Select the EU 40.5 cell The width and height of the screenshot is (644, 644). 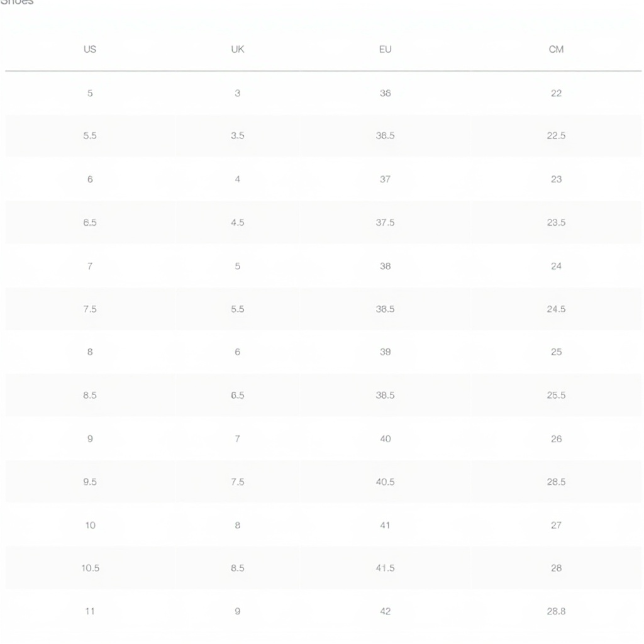(385, 482)
